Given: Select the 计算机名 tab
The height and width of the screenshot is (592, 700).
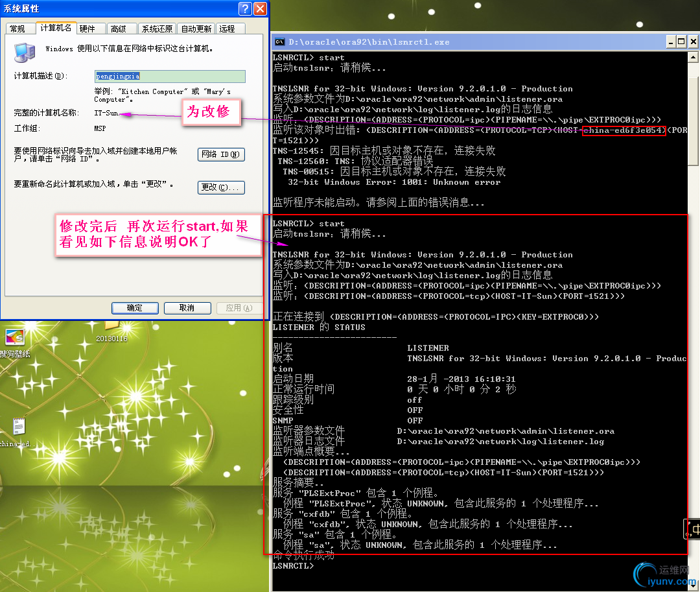Looking at the screenshot, I should click(56, 28).
